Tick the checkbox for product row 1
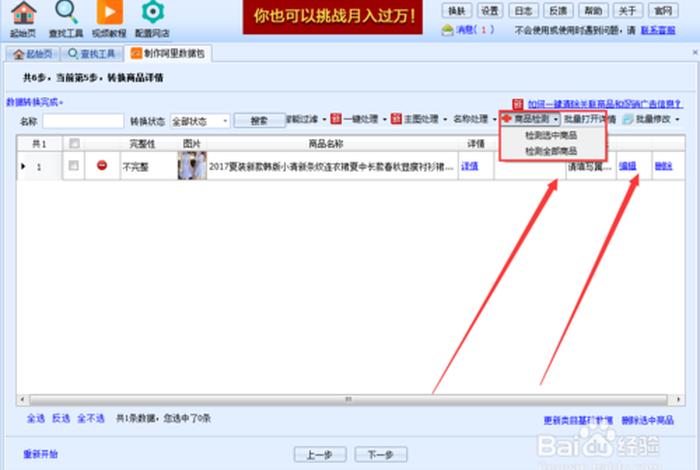This screenshot has width=700, height=470. (x=74, y=166)
